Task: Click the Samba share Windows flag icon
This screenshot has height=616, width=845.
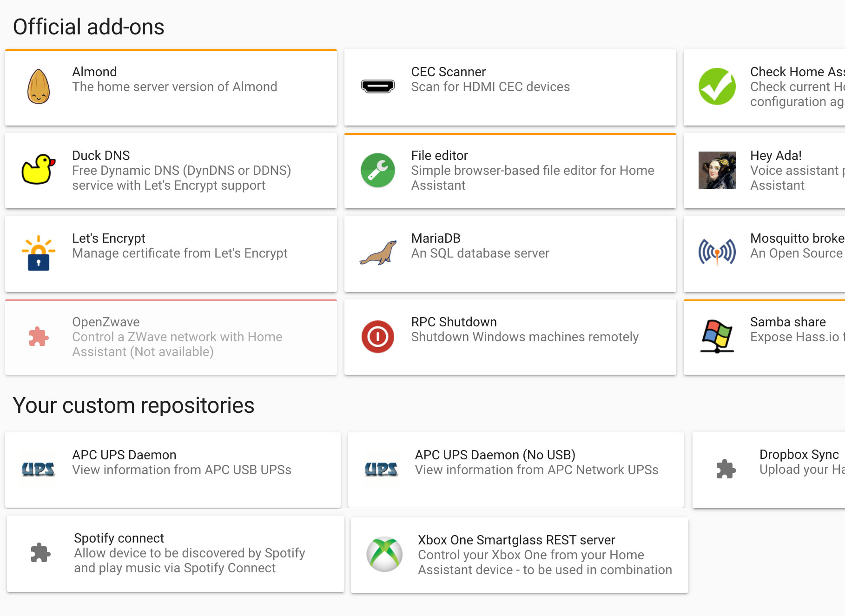Action: [x=717, y=337]
